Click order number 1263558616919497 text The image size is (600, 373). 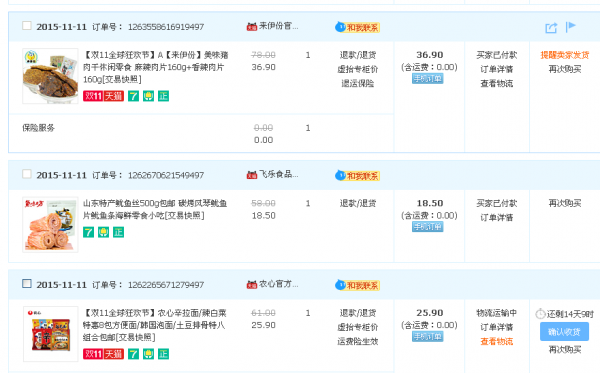coord(166,27)
